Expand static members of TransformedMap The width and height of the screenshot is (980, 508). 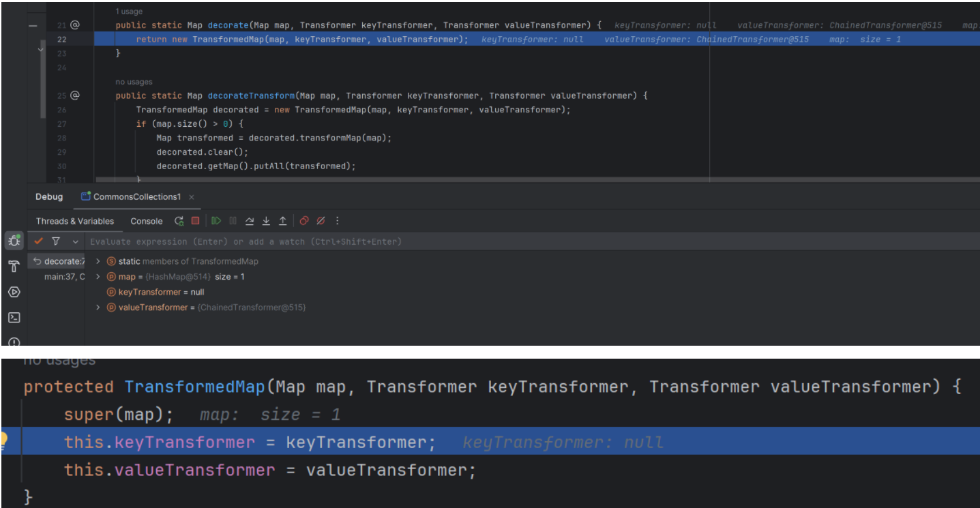(x=98, y=261)
